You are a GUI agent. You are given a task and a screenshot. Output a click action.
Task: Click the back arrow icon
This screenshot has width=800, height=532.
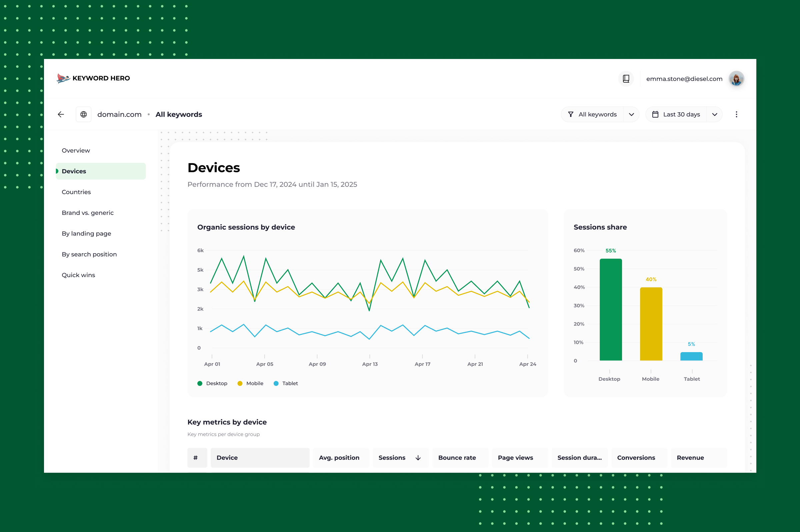pos(61,114)
